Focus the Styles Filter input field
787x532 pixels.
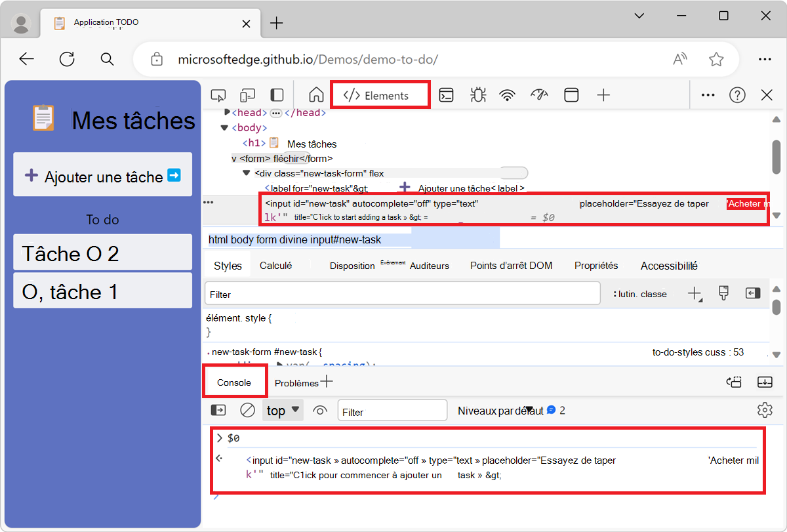[x=403, y=294]
